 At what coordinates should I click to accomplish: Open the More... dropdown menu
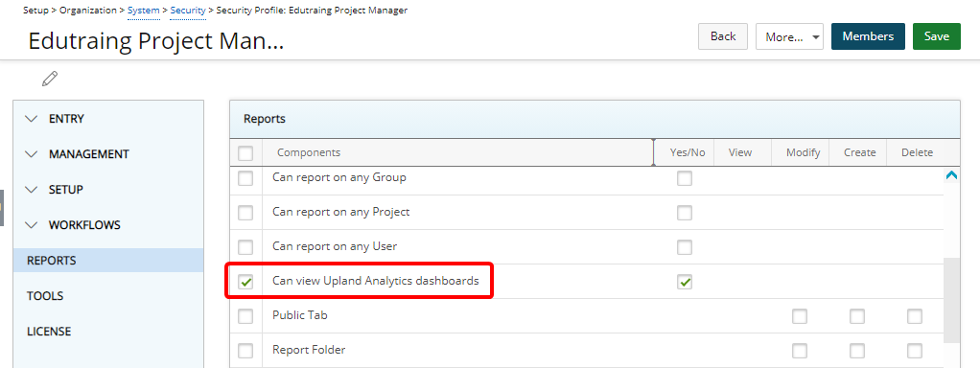click(789, 36)
